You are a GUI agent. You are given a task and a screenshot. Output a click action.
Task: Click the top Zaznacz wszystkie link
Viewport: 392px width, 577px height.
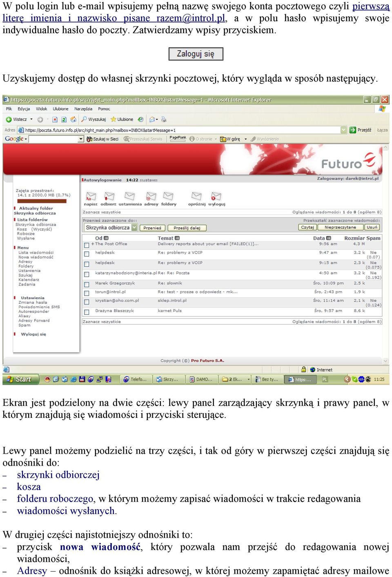102,212
